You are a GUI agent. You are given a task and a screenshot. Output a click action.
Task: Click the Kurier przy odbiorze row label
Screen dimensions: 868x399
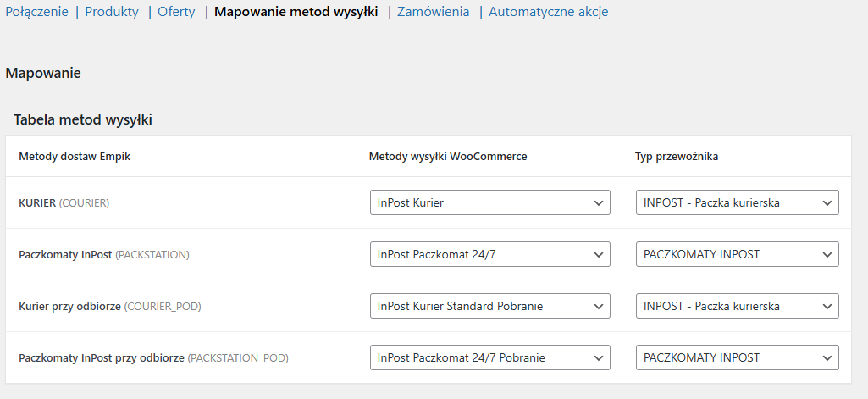pyautogui.click(x=110, y=307)
